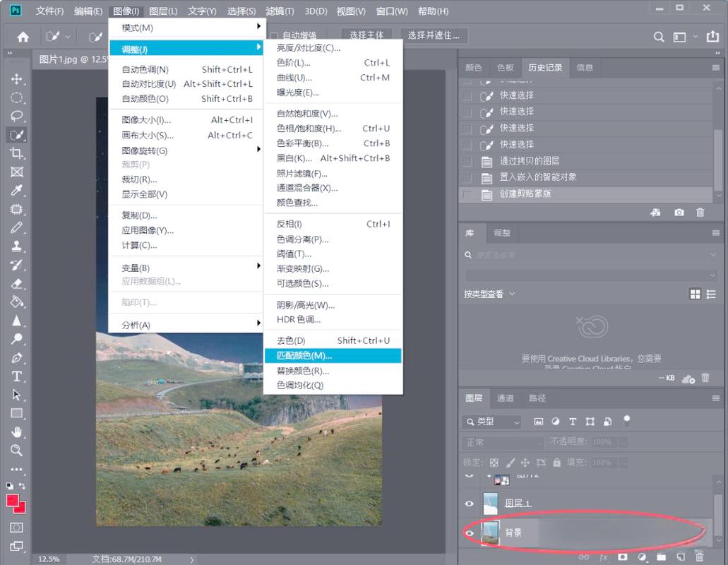
Task: Click the 选择并遮住... button
Action: tap(433, 35)
